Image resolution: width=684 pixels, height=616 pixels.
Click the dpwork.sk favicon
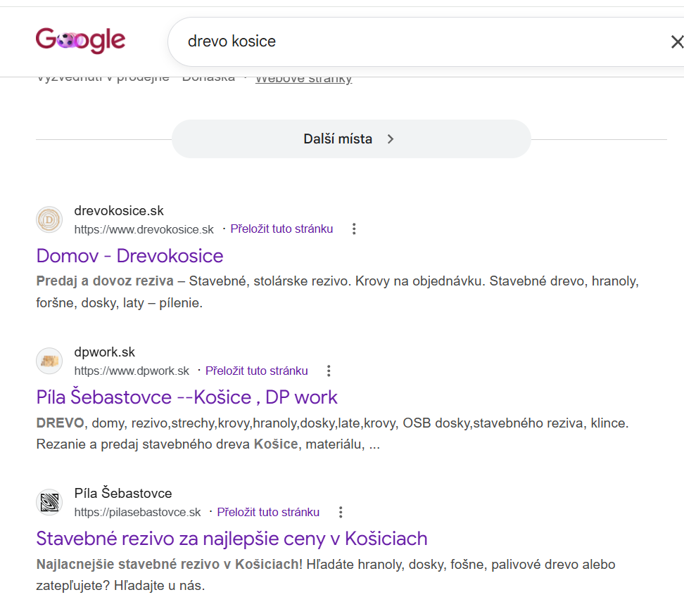pyautogui.click(x=49, y=361)
